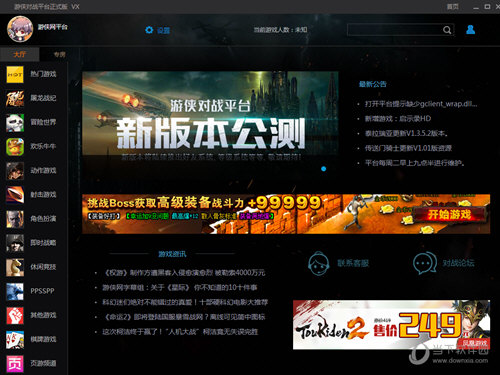Click the 首页 title bar item

[452, 7]
